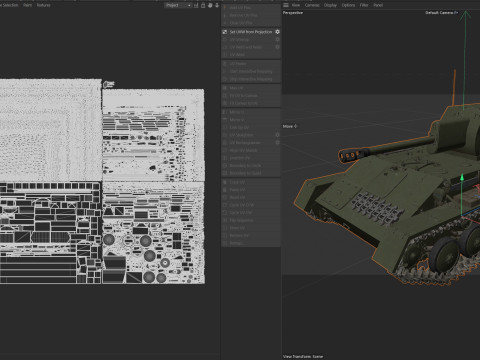Click the UV Straighten command
The image size is (480, 360).
point(251,135)
